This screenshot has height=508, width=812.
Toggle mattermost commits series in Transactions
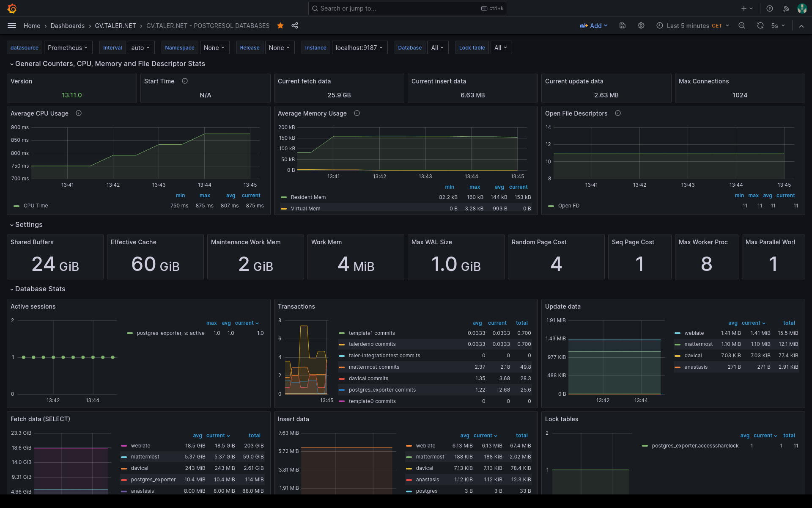(374, 367)
